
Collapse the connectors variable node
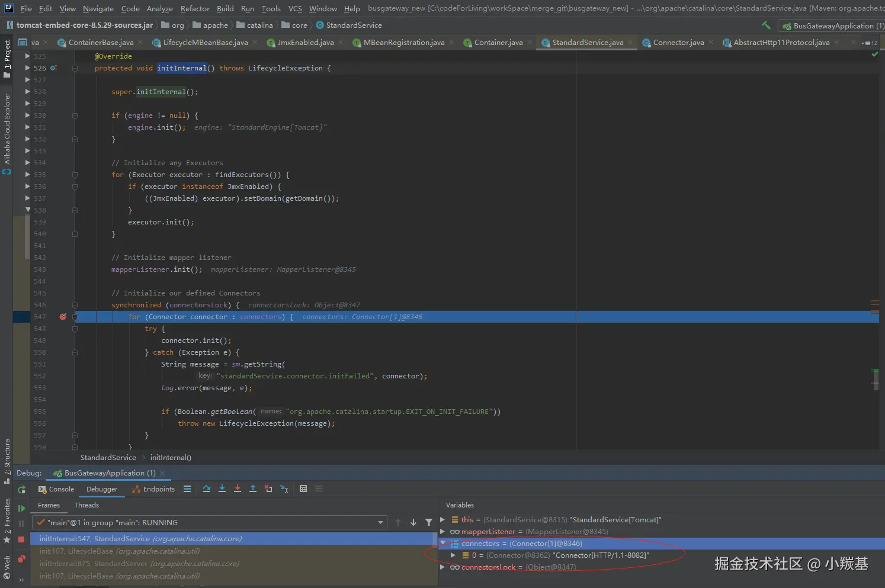[x=443, y=544]
